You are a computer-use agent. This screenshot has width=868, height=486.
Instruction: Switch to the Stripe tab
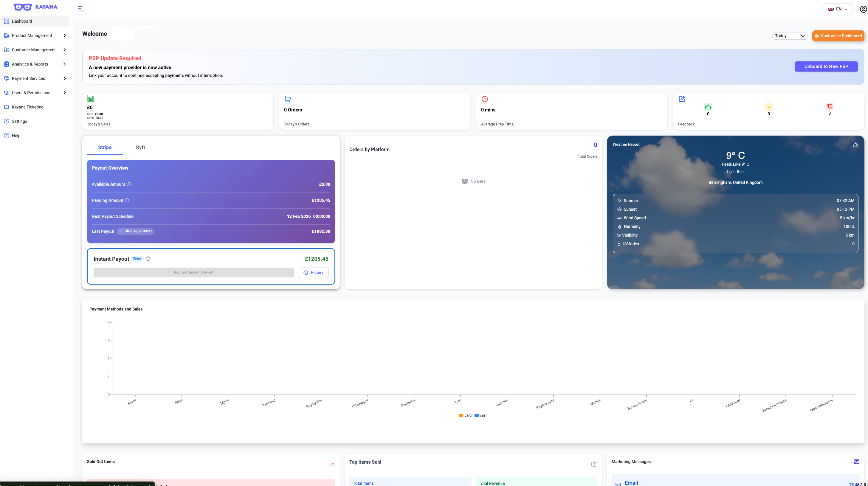105,147
